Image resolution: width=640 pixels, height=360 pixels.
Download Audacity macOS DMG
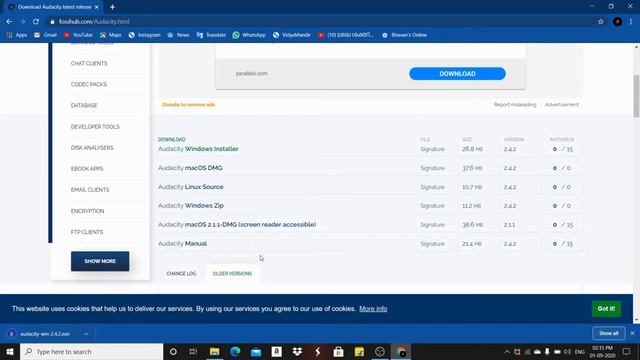pyautogui.click(x=190, y=168)
